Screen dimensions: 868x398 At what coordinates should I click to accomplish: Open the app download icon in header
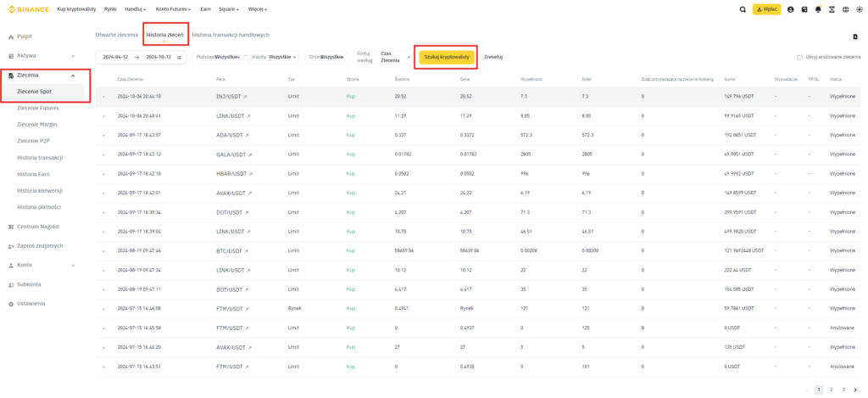(x=832, y=9)
